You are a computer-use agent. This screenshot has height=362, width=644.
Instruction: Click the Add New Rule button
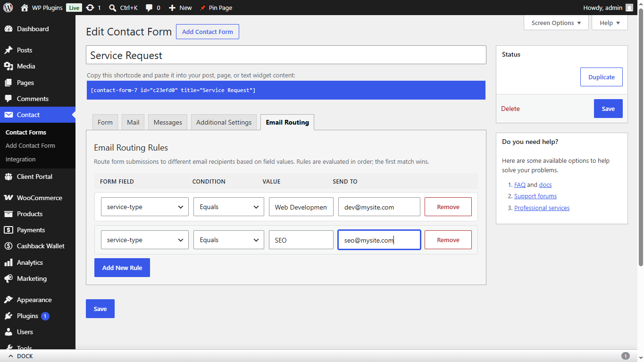122,268
